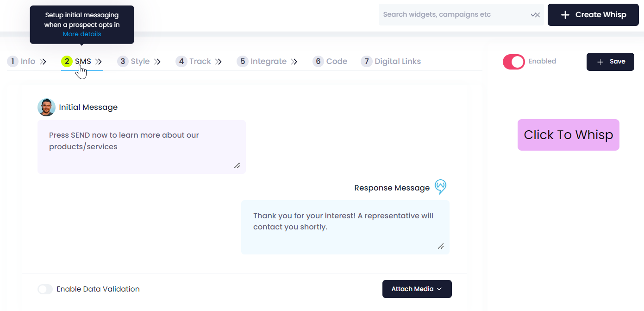Disable the Enabled toggle switch

[x=514, y=62]
